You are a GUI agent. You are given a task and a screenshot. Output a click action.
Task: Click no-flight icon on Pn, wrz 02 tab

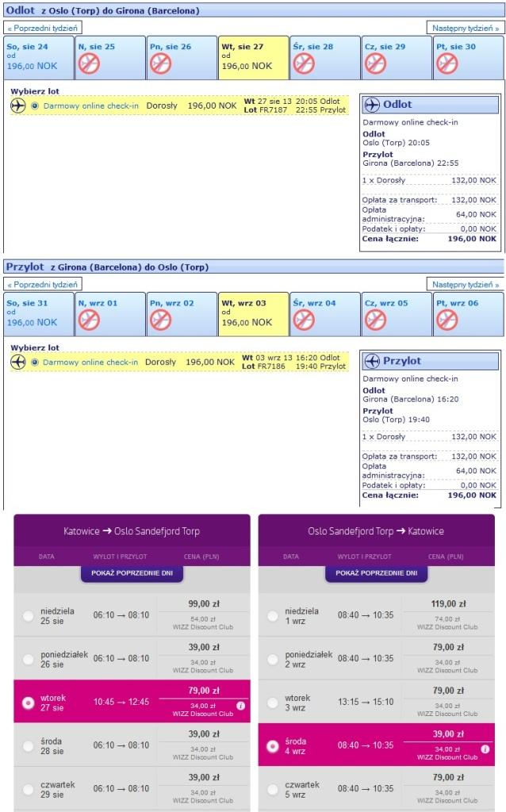pyautogui.click(x=160, y=320)
